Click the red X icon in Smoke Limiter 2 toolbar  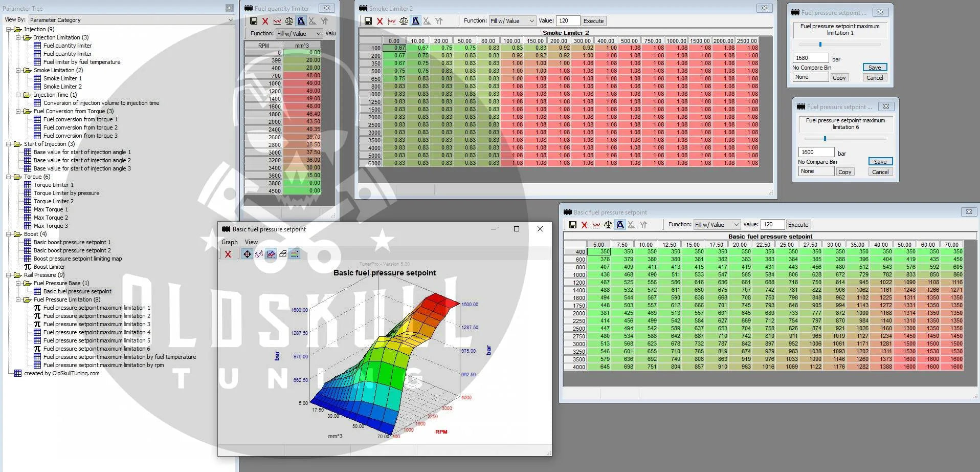coord(380,21)
